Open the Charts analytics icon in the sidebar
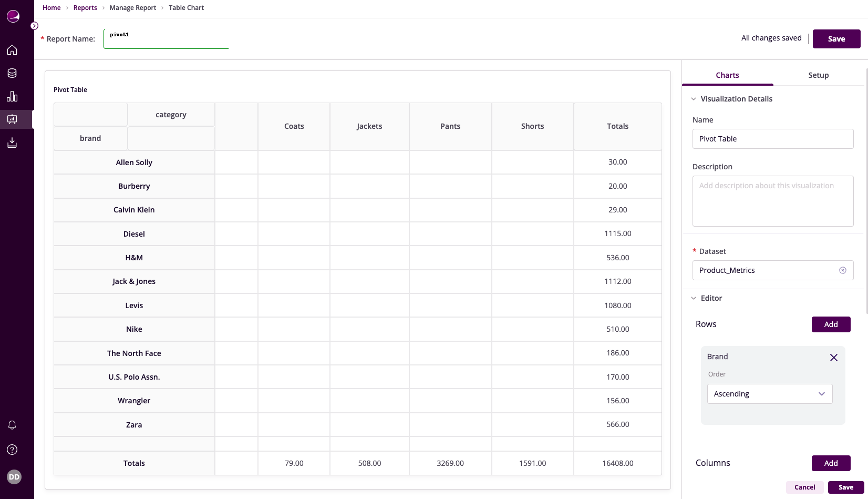 click(x=12, y=96)
